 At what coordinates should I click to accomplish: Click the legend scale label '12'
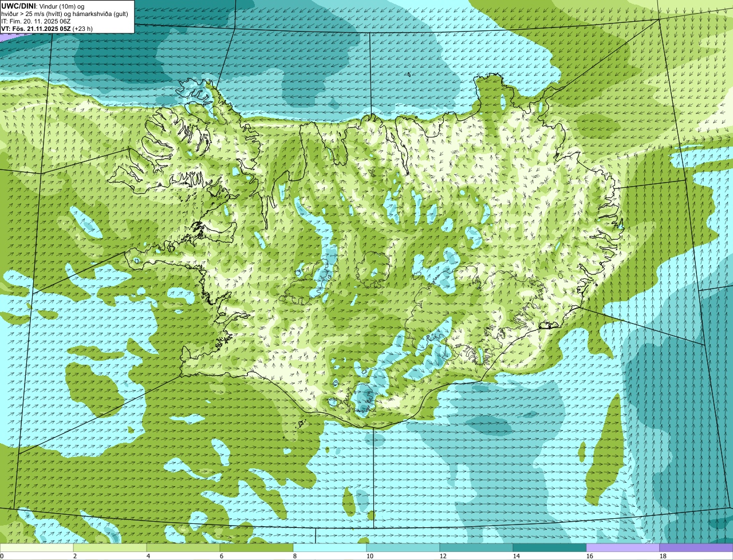tap(443, 556)
